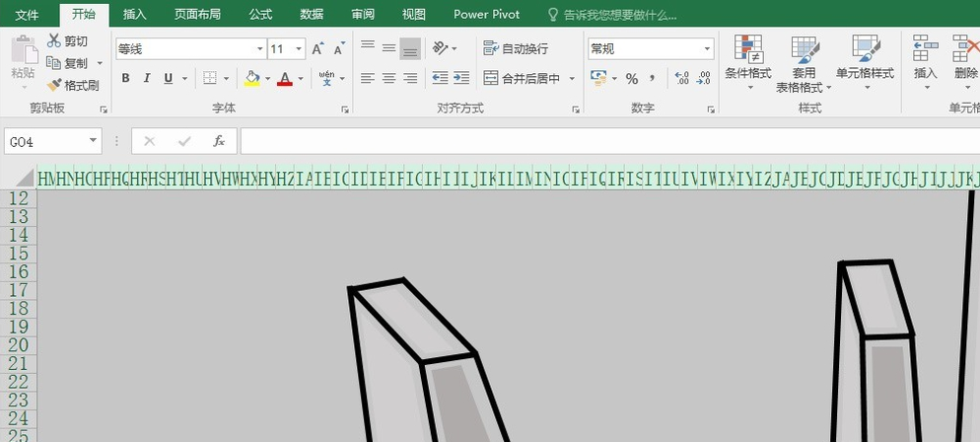Click the align left icon

pyautogui.click(x=368, y=78)
